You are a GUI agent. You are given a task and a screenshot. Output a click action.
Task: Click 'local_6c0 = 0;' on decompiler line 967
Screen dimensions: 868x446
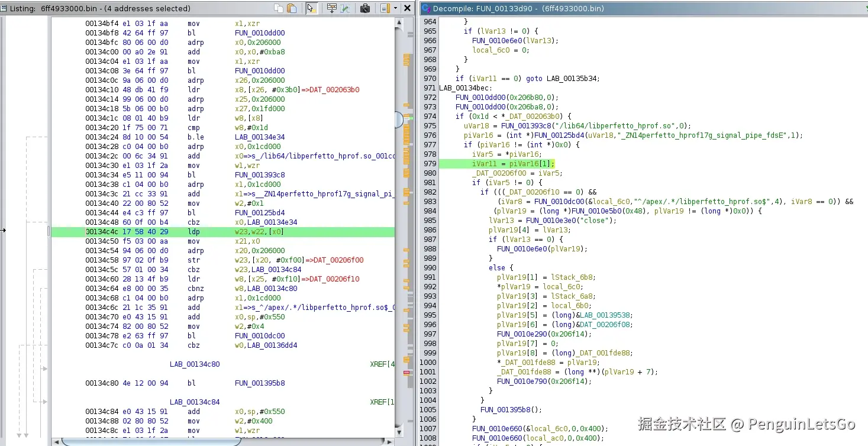click(x=501, y=50)
